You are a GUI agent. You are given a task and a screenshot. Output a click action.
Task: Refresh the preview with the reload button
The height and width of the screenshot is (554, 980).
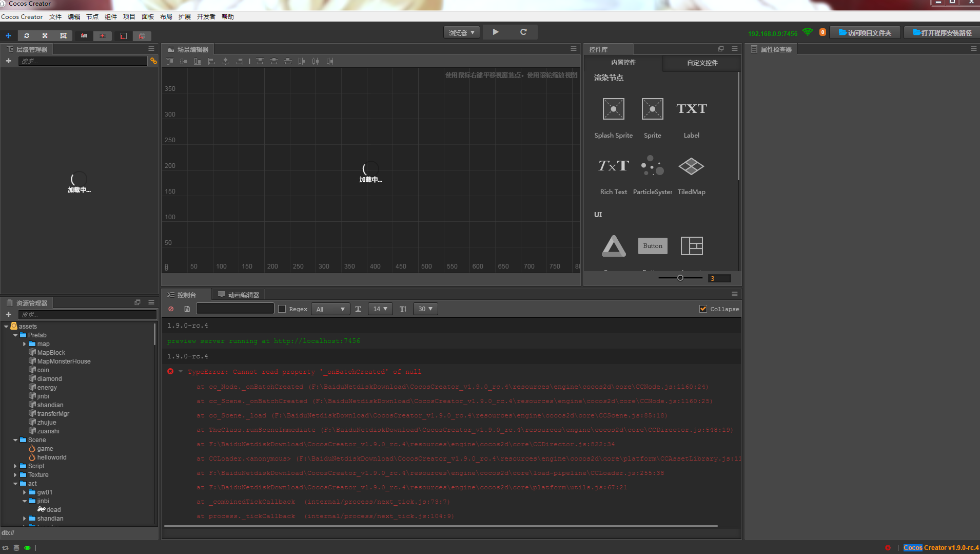point(524,32)
